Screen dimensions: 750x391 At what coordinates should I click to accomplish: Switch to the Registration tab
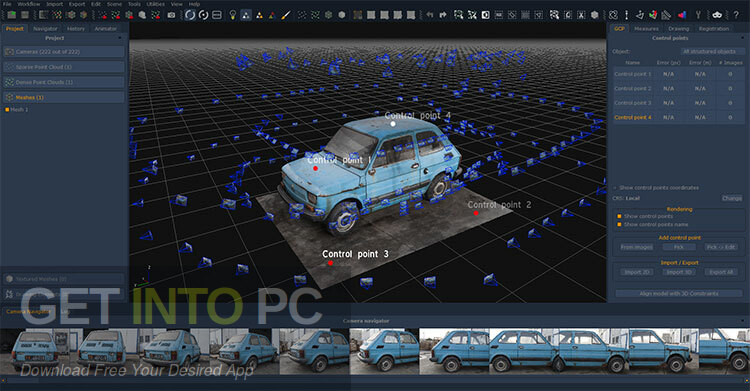[x=714, y=29]
